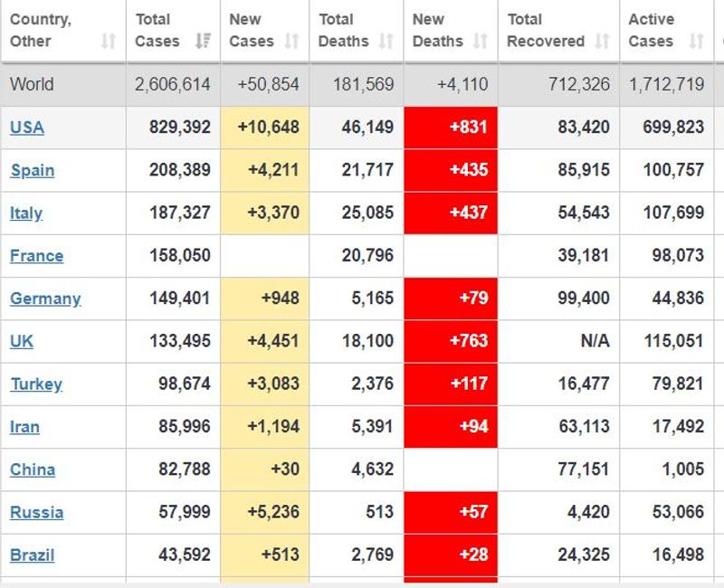Sort by Total Deaths arrows icon
724x588 pixels.
click(x=386, y=42)
